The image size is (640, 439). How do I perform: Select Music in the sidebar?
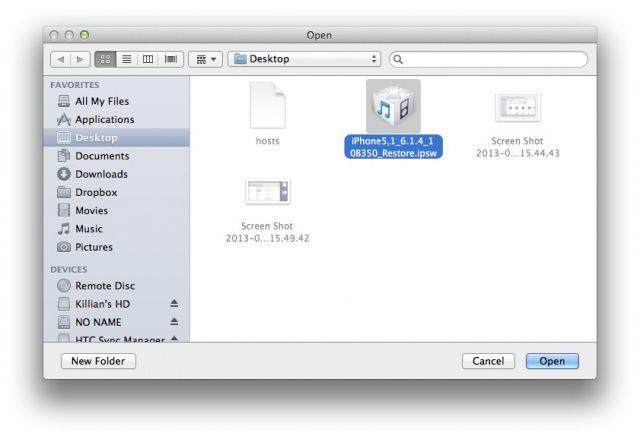(x=88, y=229)
